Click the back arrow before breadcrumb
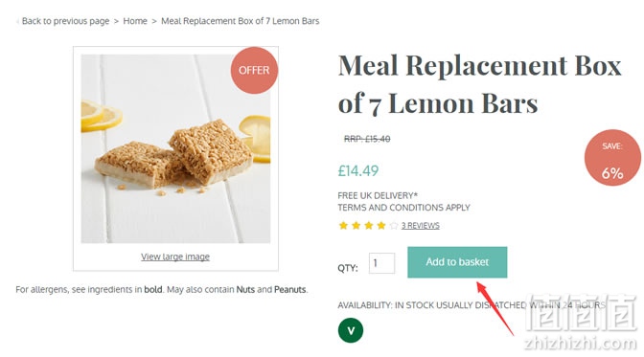The image size is (644, 357). pos(17,21)
